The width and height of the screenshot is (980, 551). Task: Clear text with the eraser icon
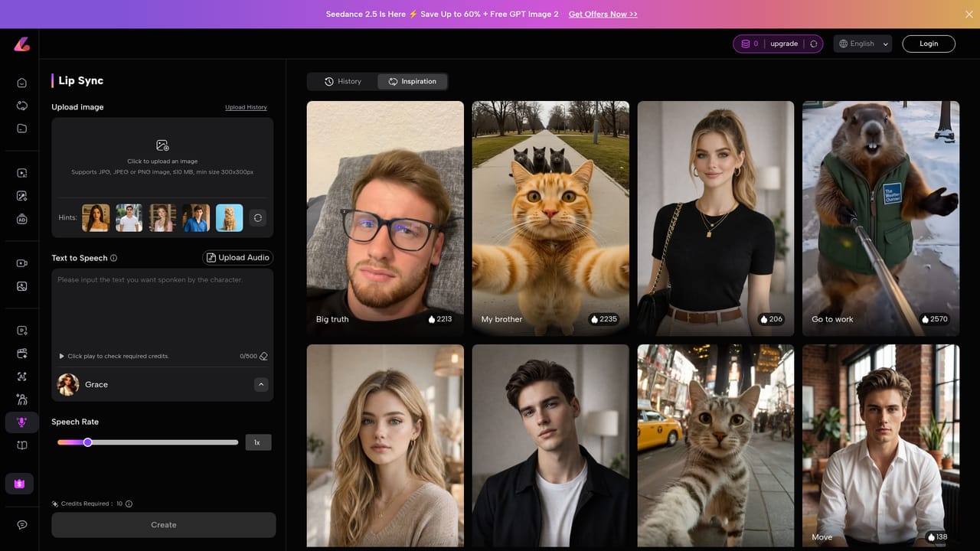(x=263, y=357)
